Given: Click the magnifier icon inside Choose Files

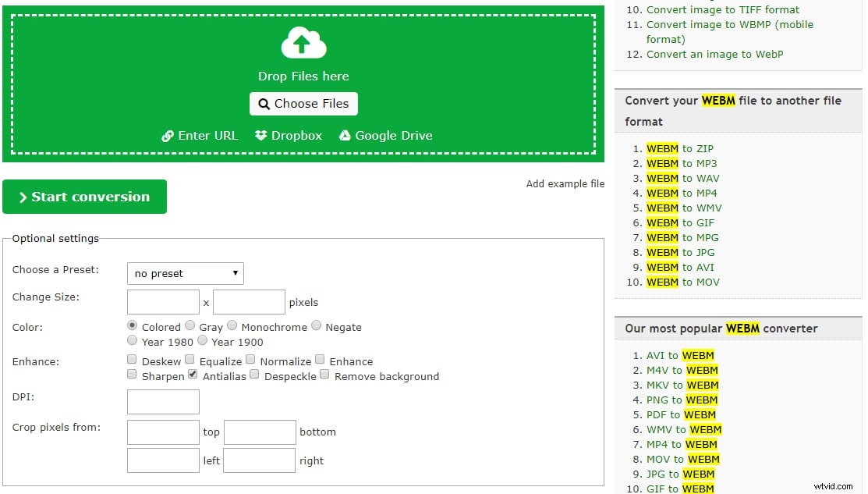Looking at the screenshot, I should point(263,103).
